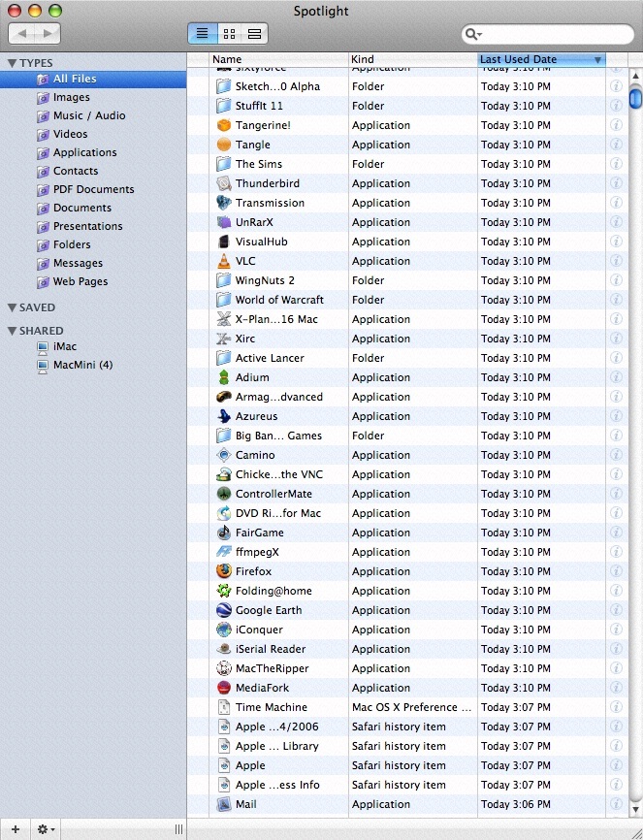Select the iSerial Reader row name

click(271, 649)
